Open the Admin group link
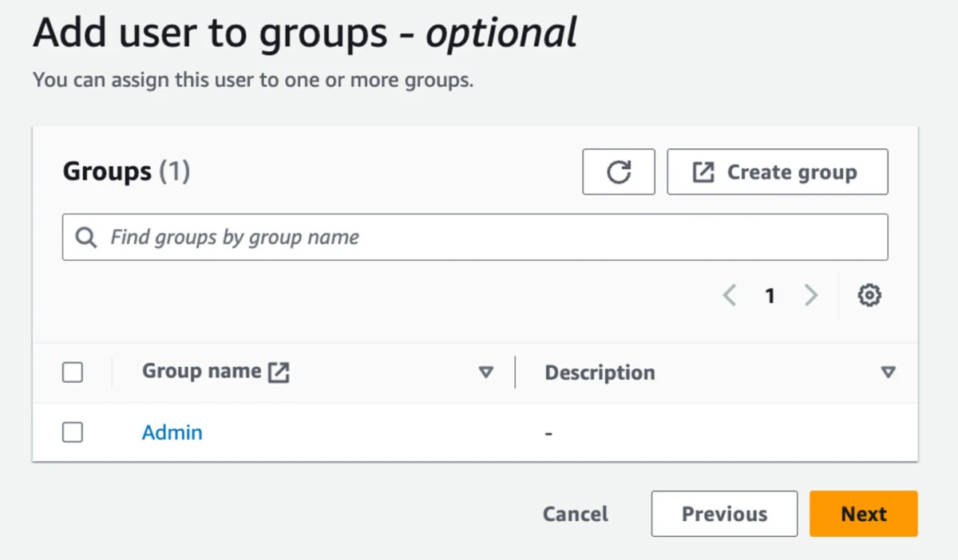Image resolution: width=958 pixels, height=560 pixels. coord(172,432)
